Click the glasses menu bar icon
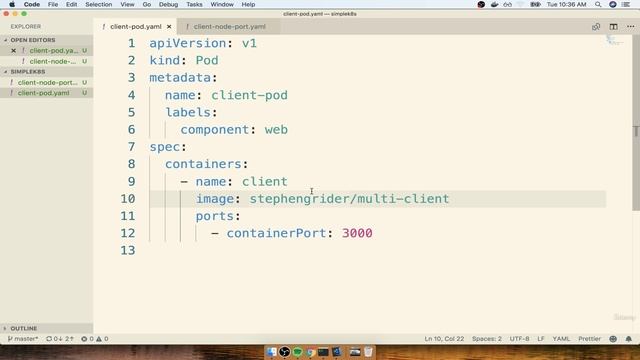Screen dimensions: 640x360 (507, 4)
